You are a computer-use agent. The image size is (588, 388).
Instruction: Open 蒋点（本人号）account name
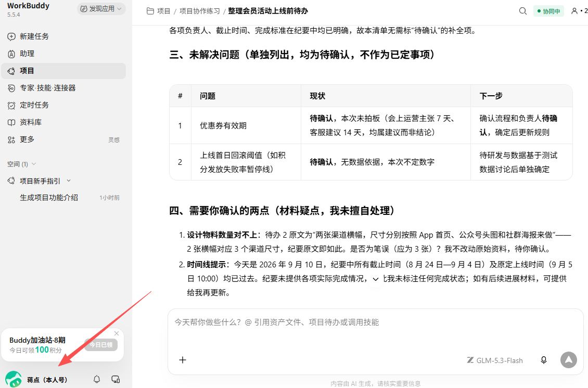pos(47,380)
